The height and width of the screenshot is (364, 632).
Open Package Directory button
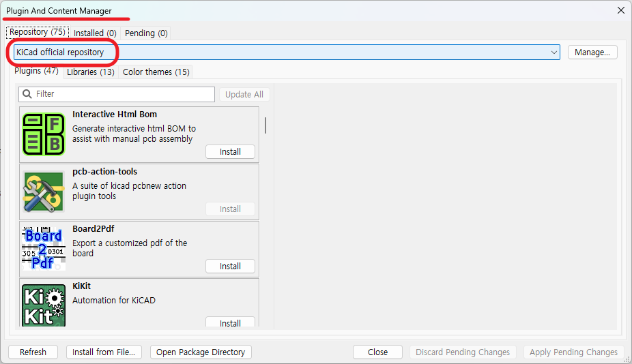pos(201,352)
